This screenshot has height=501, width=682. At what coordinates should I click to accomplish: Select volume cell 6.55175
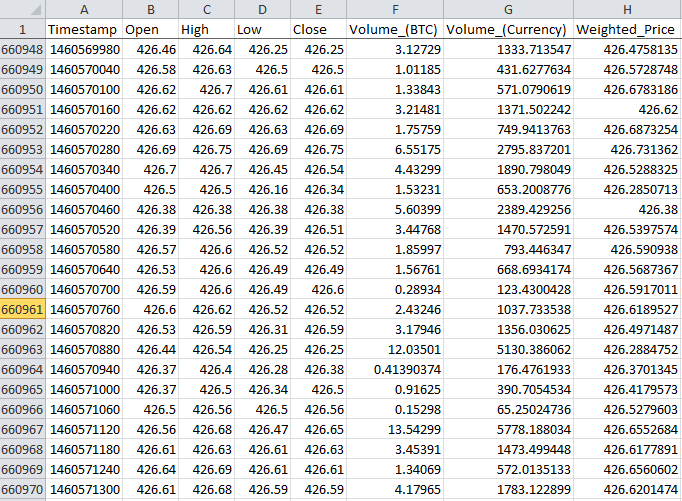click(395, 150)
